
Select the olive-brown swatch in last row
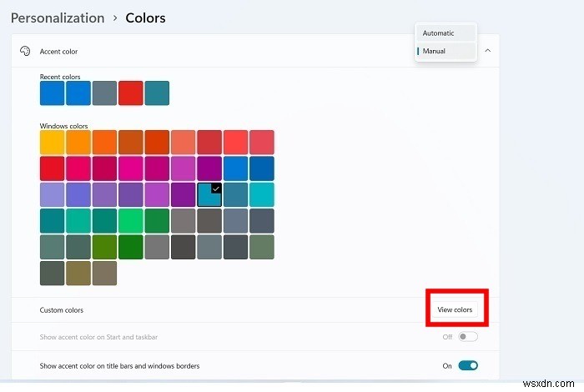tap(78, 273)
